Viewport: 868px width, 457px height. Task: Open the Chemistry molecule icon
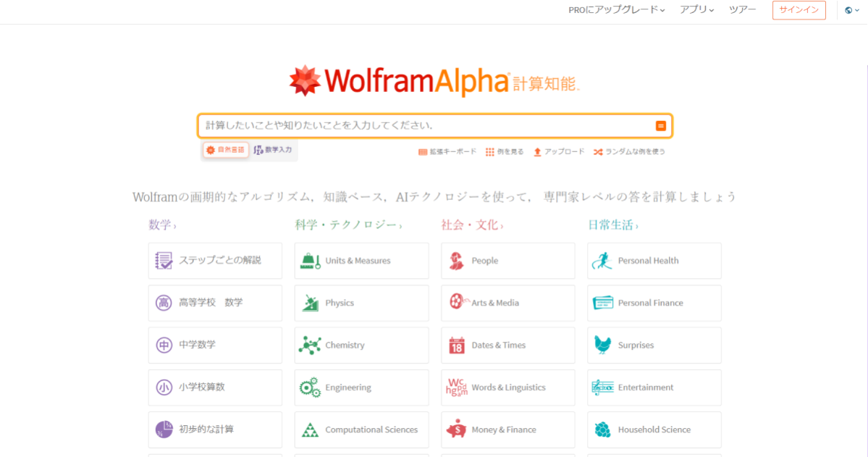[x=310, y=345]
